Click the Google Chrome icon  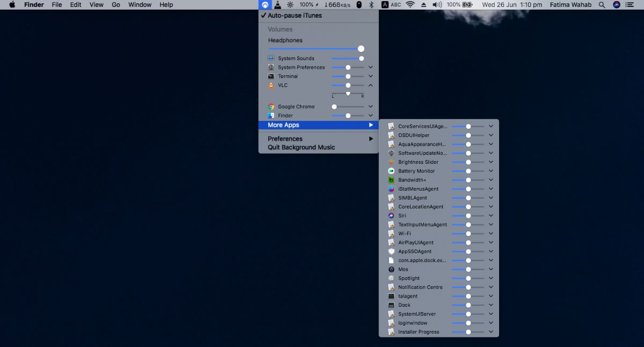(272, 106)
